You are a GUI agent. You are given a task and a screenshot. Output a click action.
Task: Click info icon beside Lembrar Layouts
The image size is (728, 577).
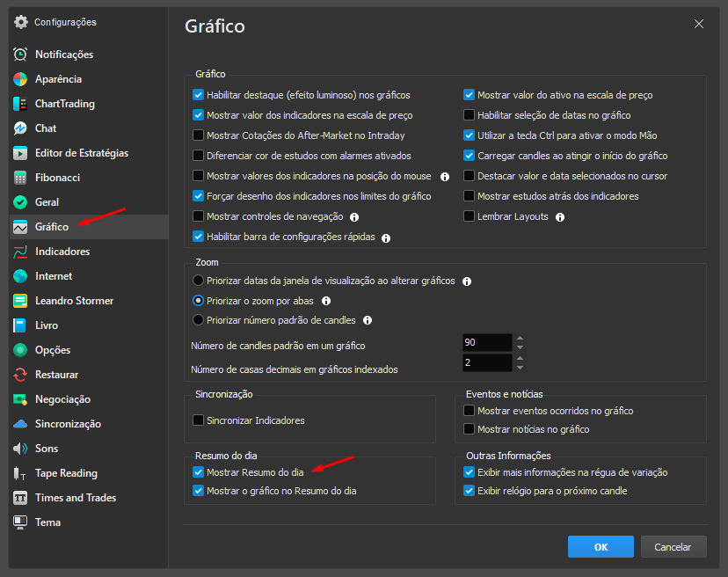pos(560,217)
